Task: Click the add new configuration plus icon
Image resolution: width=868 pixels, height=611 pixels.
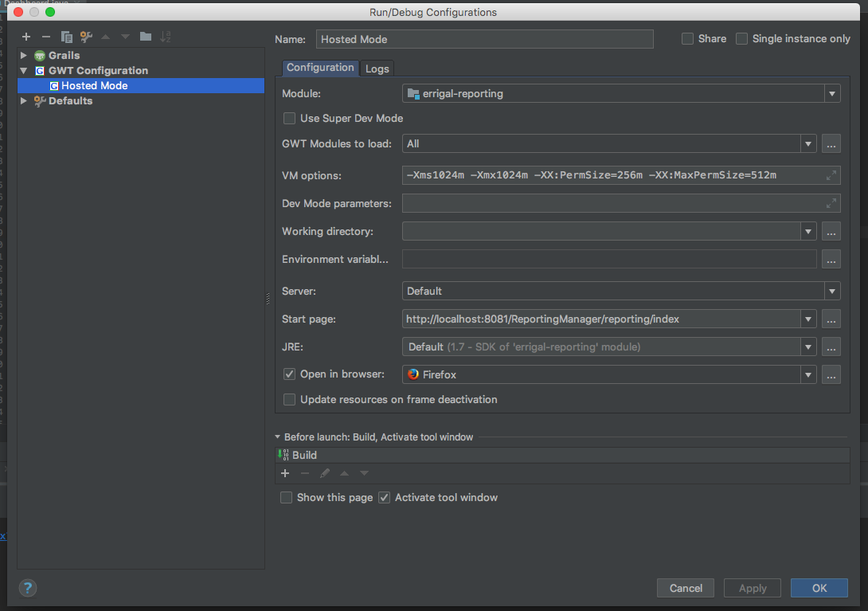Action: tap(26, 37)
